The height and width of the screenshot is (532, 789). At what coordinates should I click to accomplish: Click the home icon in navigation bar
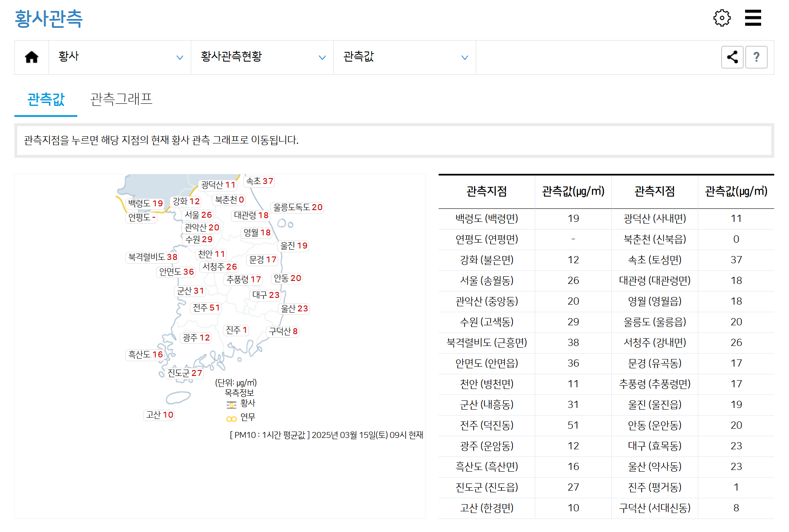[x=32, y=57]
